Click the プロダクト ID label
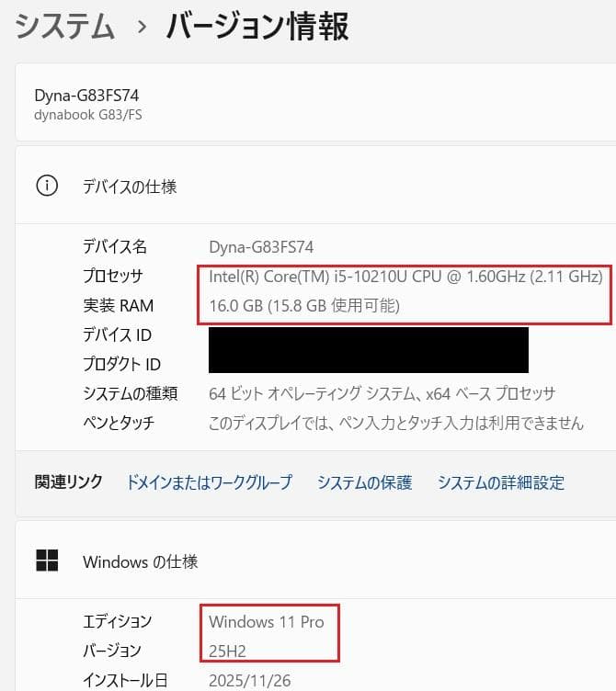This screenshot has width=616, height=691. pyautogui.click(x=121, y=364)
